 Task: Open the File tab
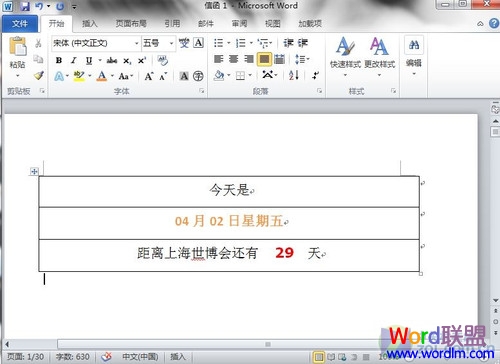coord(20,24)
